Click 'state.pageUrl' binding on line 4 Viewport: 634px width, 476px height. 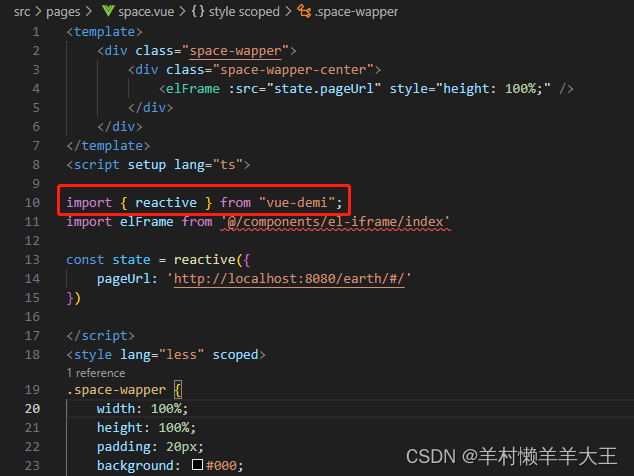point(324,89)
